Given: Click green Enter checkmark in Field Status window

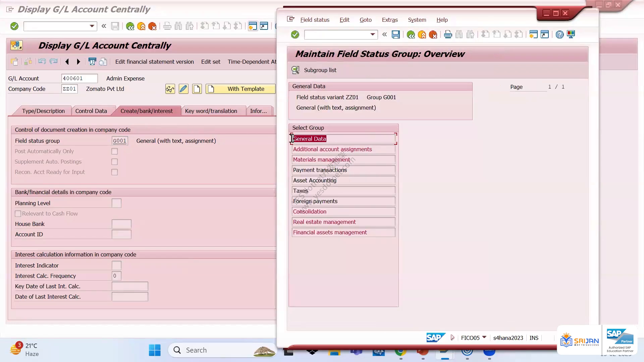Looking at the screenshot, I should 295,35.
